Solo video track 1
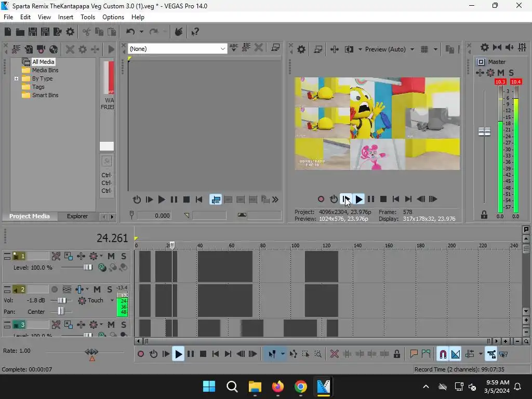Image resolution: width=532 pixels, height=399 pixels. point(124,256)
